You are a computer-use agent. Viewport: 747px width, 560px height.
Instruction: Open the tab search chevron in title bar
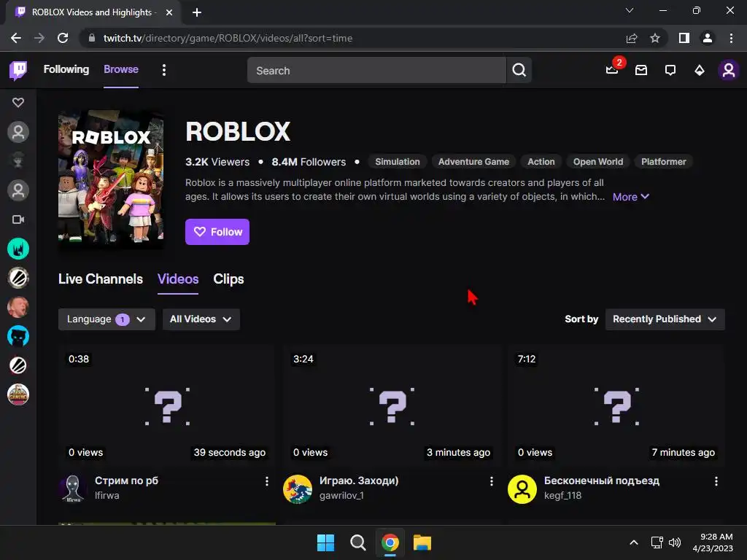(x=630, y=10)
